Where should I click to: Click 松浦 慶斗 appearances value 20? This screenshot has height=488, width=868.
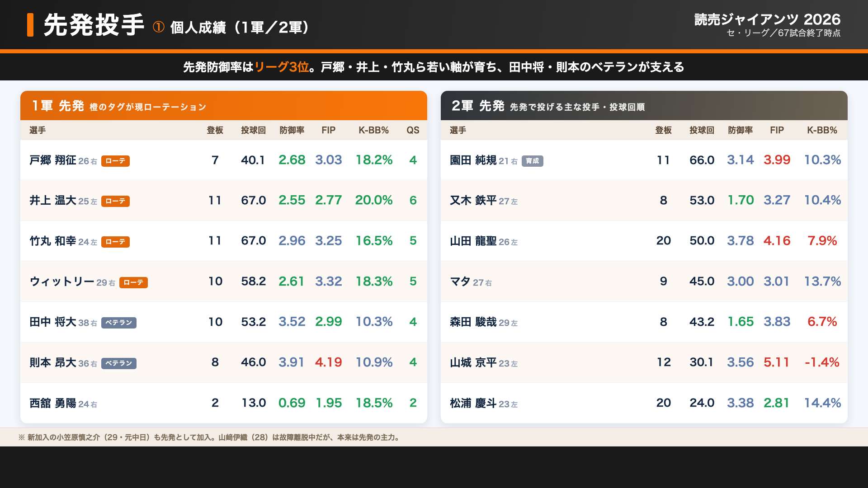[663, 403]
